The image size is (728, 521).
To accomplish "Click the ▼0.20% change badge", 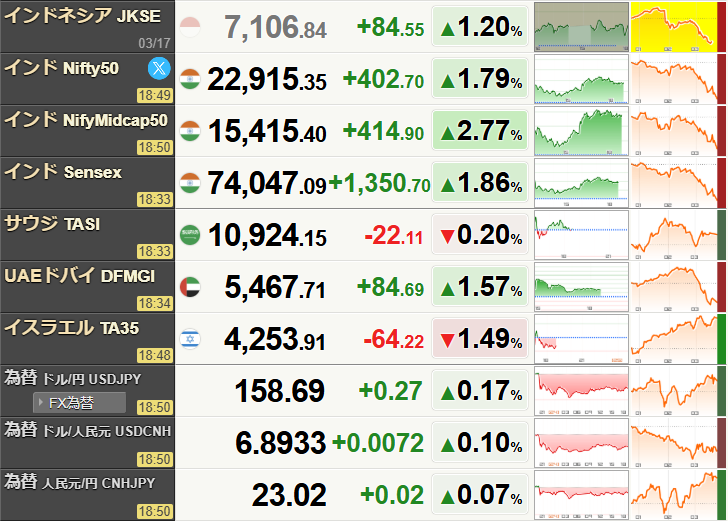I will [x=480, y=235].
